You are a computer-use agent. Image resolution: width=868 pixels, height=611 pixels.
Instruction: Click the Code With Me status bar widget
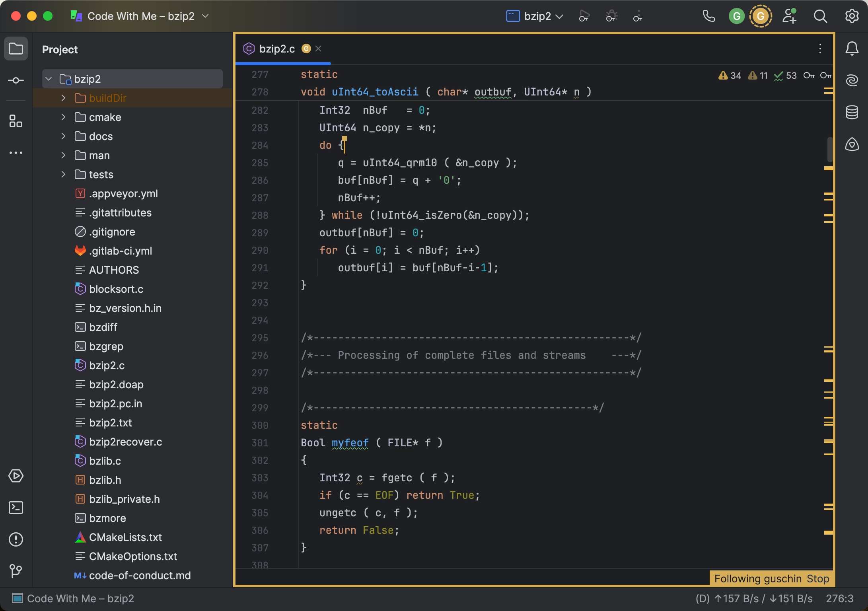73,599
